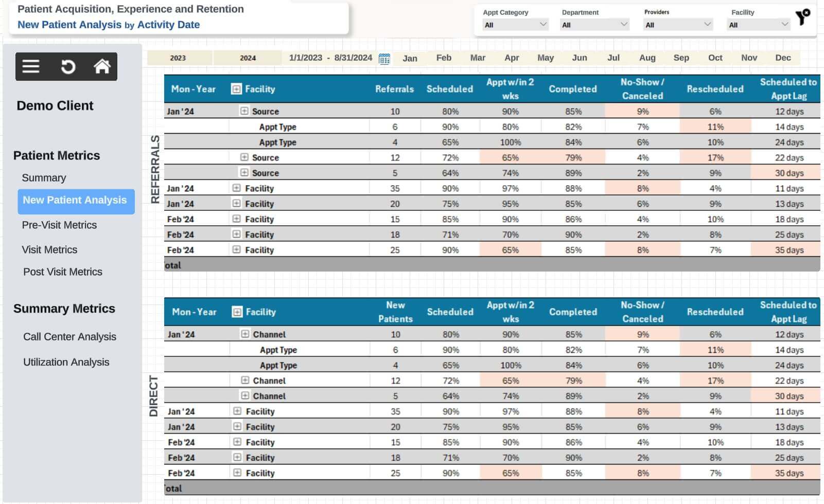This screenshot has height=504, width=824.
Task: Toggle the 2023 year selector
Action: pos(178,58)
